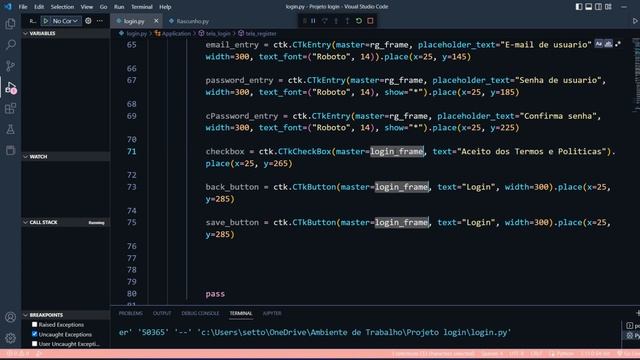Toggle Match Whole Word in the find widget

click(608, 44)
